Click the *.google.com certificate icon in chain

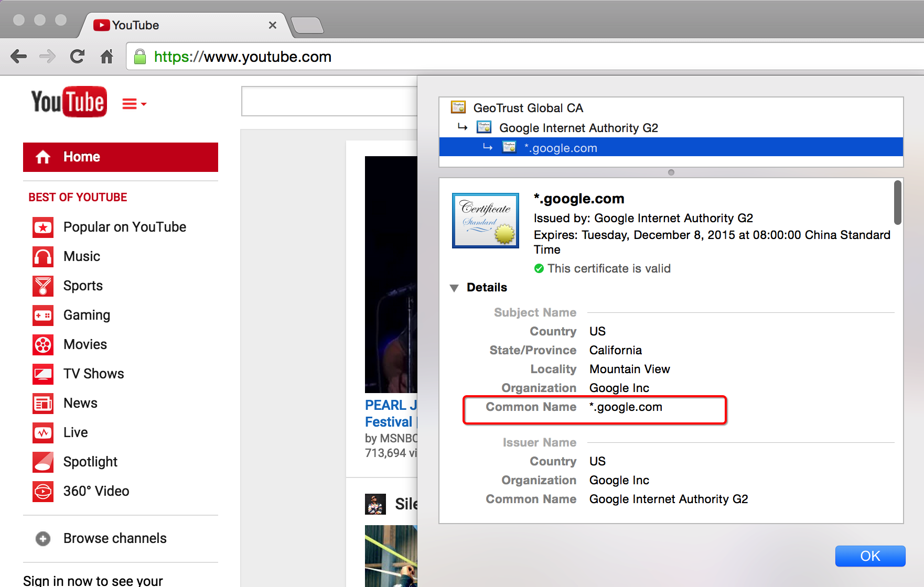point(509,147)
